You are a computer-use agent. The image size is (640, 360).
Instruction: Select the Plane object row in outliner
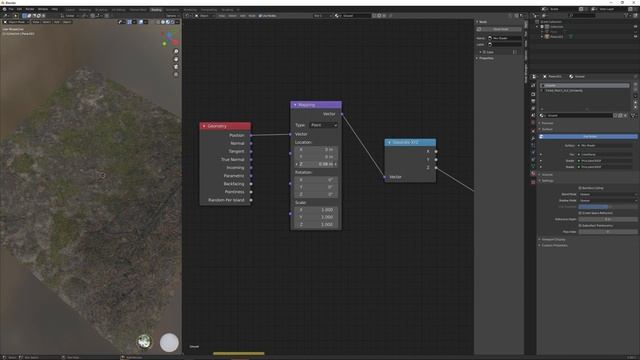pos(555,36)
